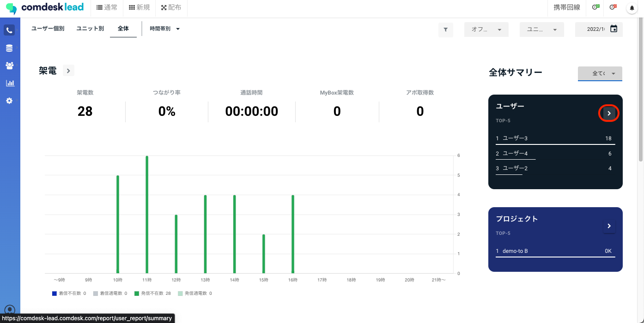Open the bar chart reports icon
The image size is (644, 323).
pyautogui.click(x=10, y=83)
